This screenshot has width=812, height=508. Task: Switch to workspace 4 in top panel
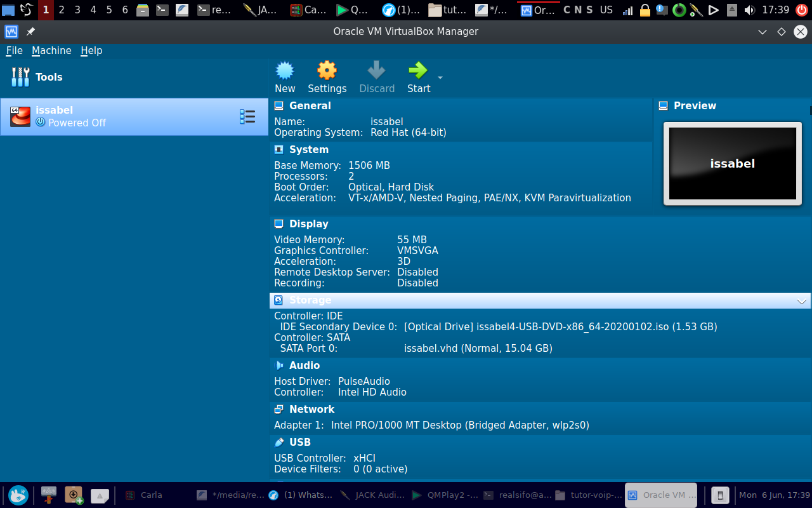[93, 10]
